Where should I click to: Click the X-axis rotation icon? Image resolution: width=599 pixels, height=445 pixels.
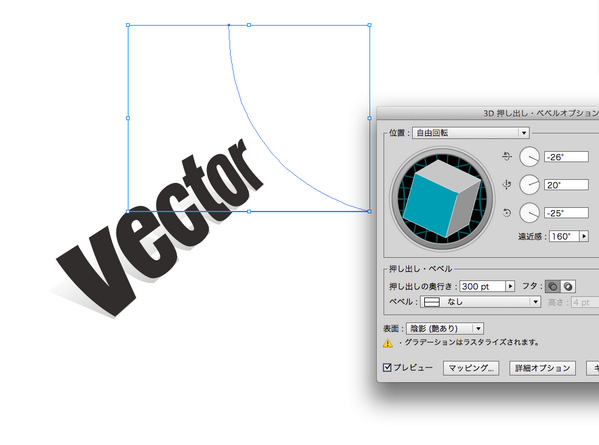pyautogui.click(x=507, y=157)
